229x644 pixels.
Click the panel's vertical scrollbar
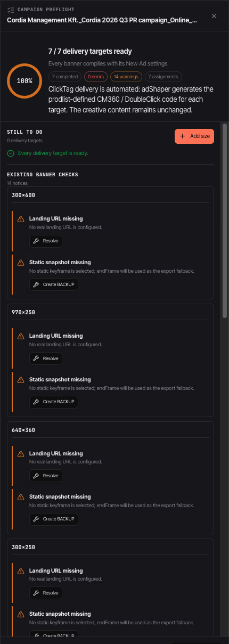[225, 221]
